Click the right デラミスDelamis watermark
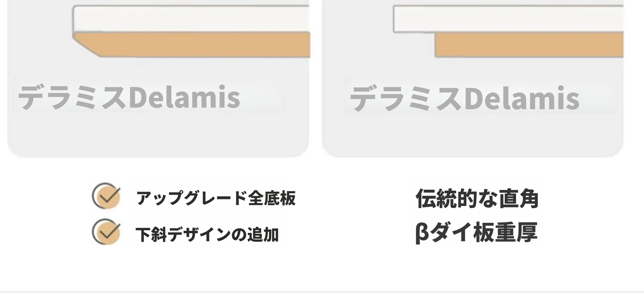Image resolution: width=644 pixels, height=293 pixels. click(x=464, y=98)
